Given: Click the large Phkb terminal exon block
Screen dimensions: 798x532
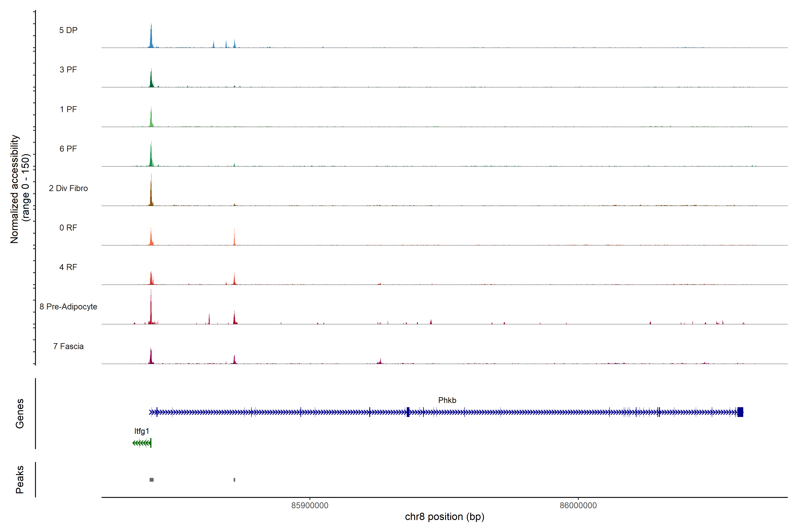Looking at the screenshot, I should [740, 412].
